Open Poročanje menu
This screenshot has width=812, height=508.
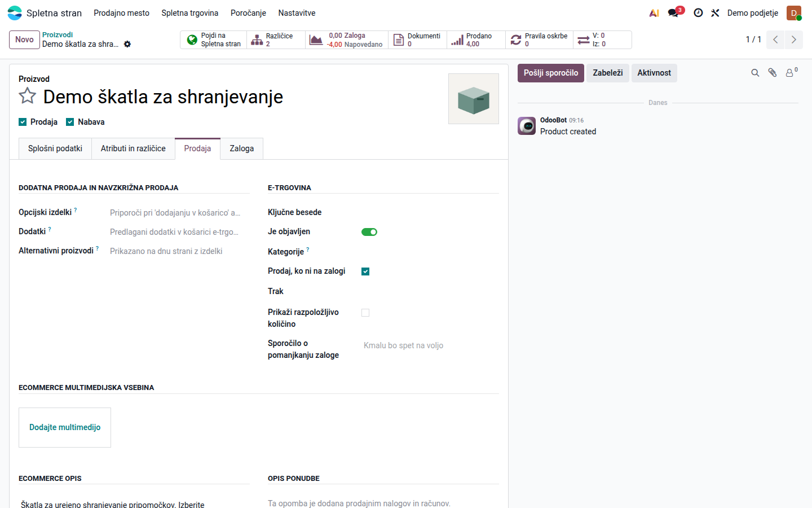click(248, 13)
